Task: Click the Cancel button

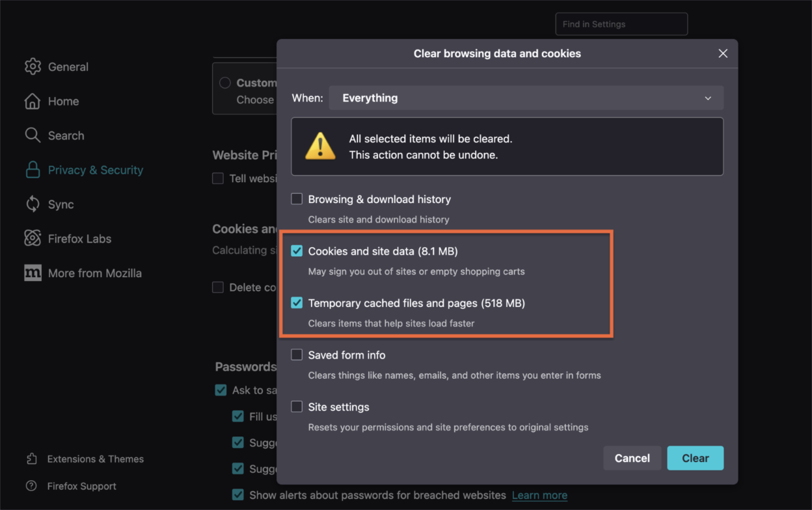Action: pos(632,458)
